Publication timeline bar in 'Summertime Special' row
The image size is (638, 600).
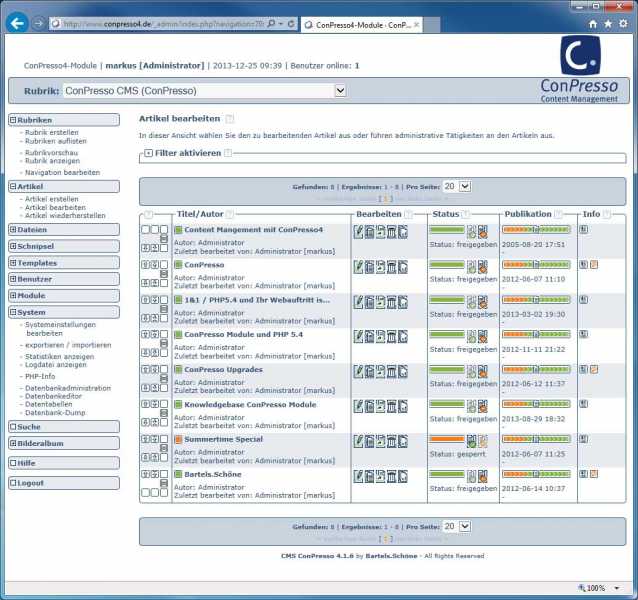pos(536,439)
